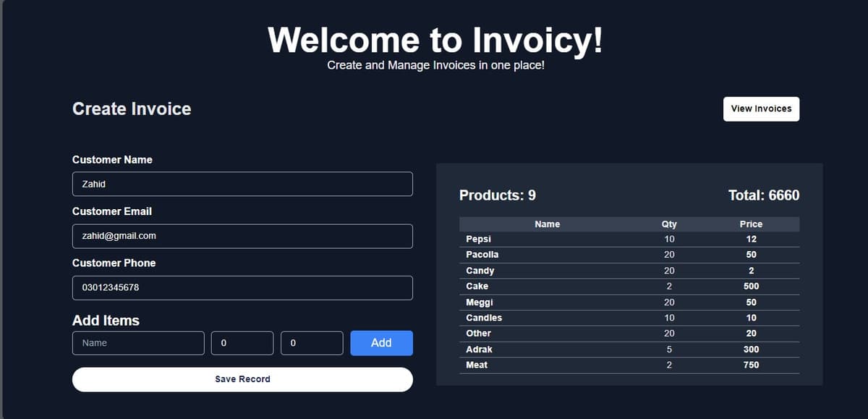Click the quantity 2 in the Meat row
Viewport: 868px width, 419px height.
coord(669,365)
